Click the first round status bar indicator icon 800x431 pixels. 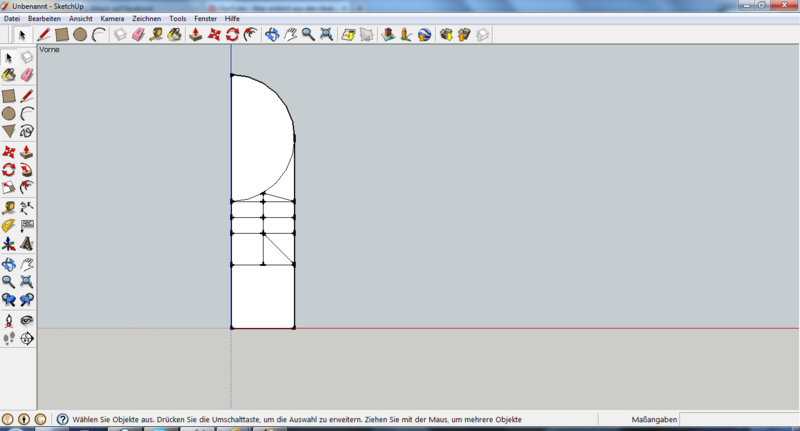(8, 419)
